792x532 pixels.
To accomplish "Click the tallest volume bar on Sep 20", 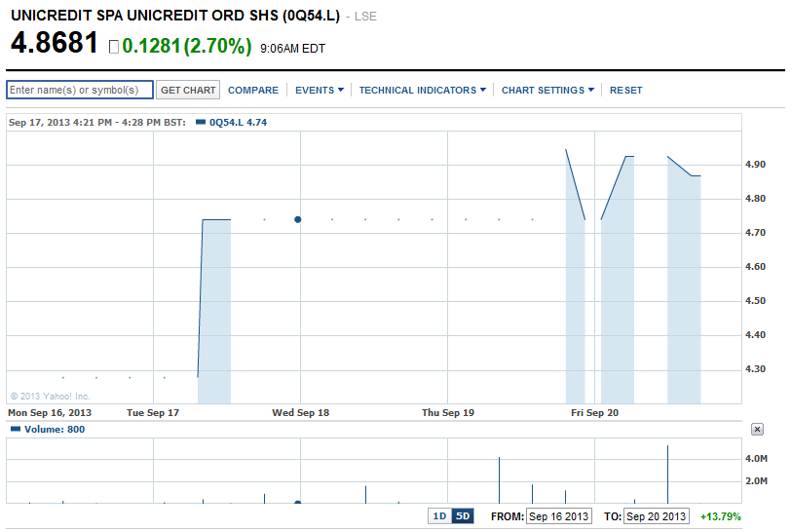I will [x=667, y=474].
